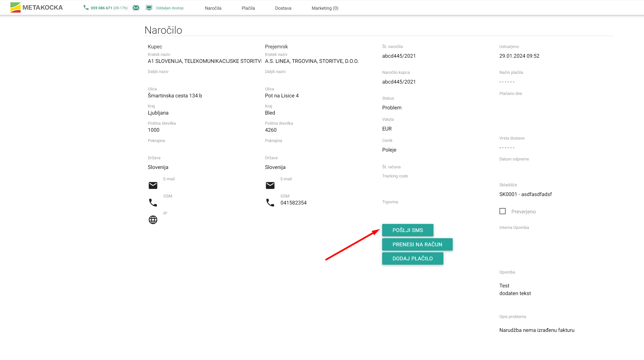Open the Naročila menu
This screenshot has height=360, width=644.
pyautogui.click(x=213, y=8)
